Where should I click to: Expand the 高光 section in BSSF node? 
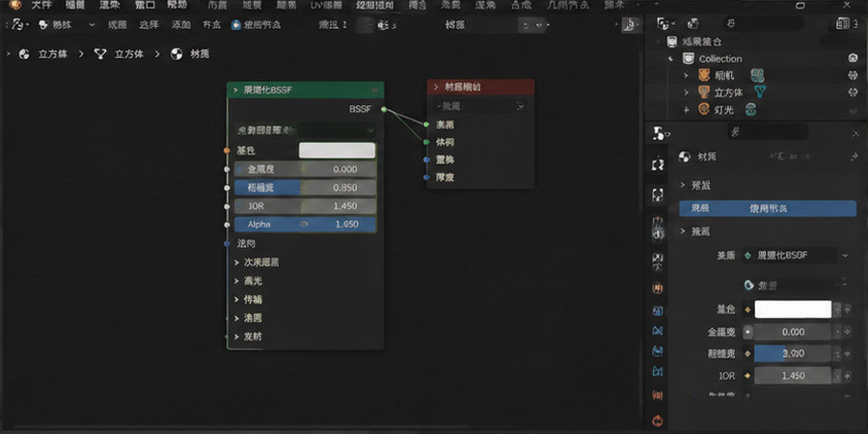pos(236,281)
